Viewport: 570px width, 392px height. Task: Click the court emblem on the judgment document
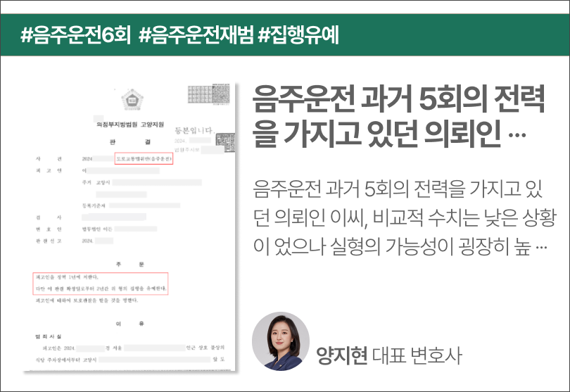(x=131, y=101)
